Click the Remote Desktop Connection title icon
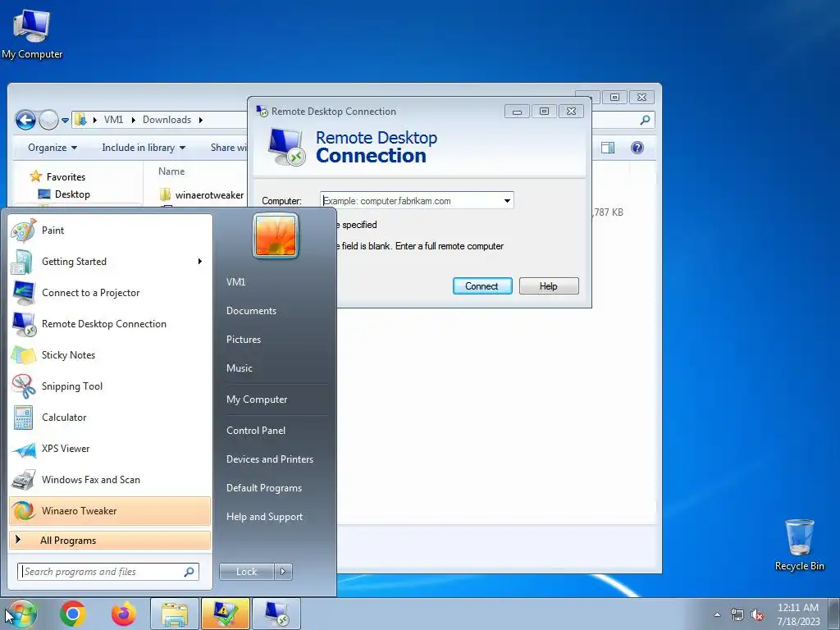 click(262, 112)
